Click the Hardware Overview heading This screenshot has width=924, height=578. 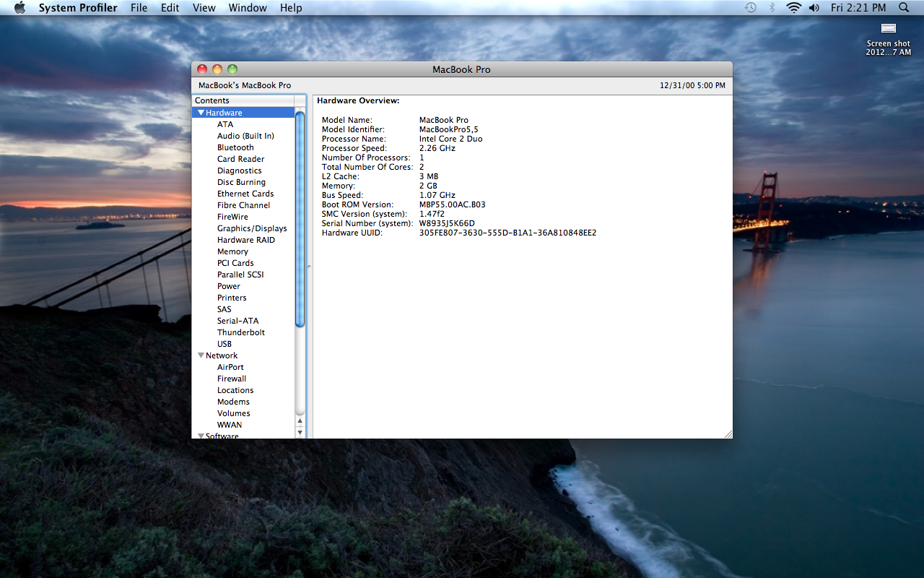[358, 100]
